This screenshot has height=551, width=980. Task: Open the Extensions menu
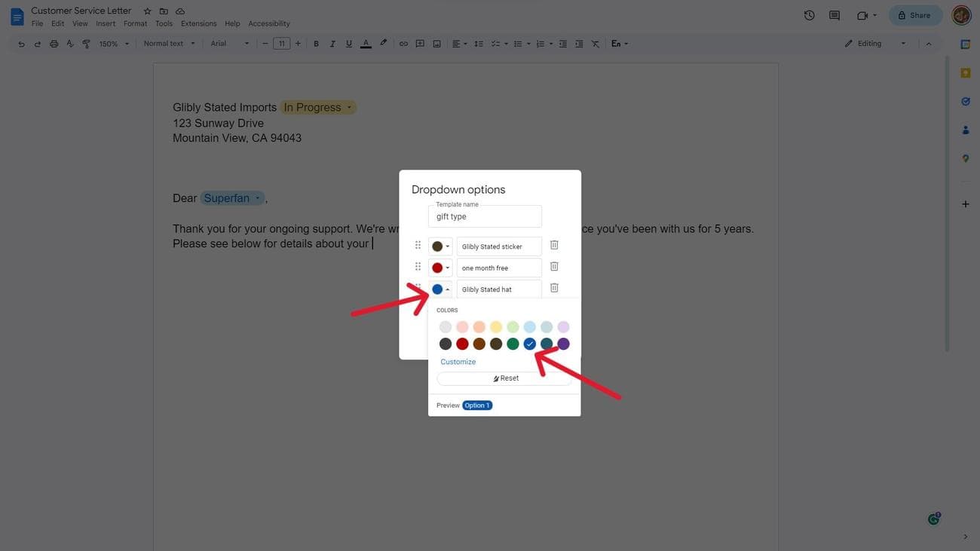tap(198, 23)
